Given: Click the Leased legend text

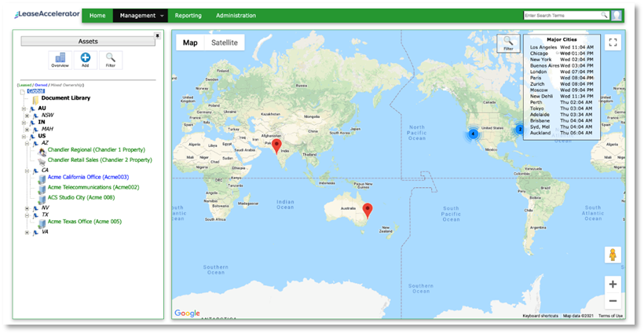Looking at the screenshot, I should click(x=24, y=85).
